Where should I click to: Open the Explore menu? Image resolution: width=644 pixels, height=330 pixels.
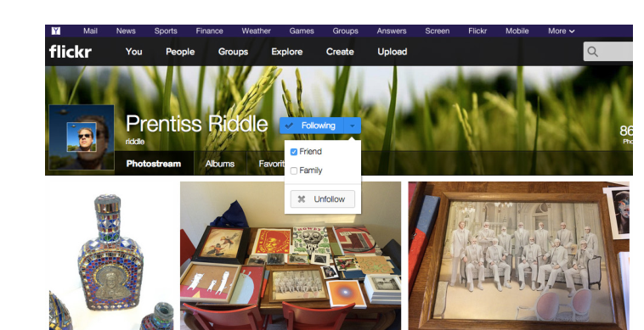point(287,52)
